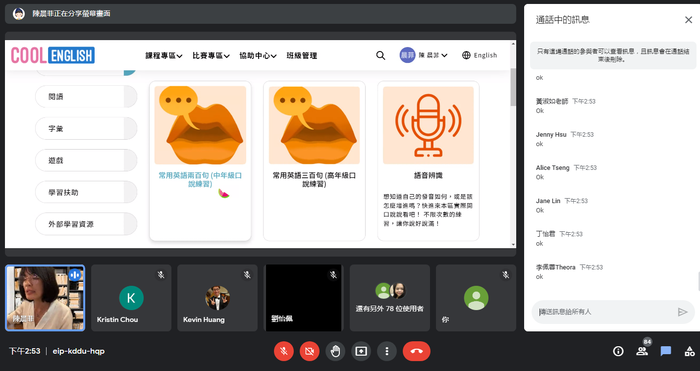
Task: Click muted mic icon on Kristin Chou tile
Action: pos(161,275)
